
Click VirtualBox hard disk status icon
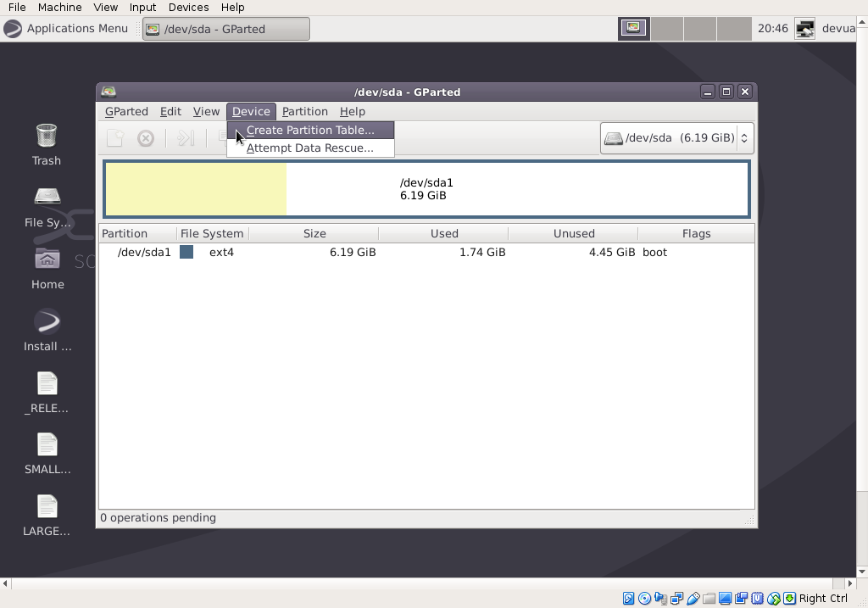(x=628, y=598)
